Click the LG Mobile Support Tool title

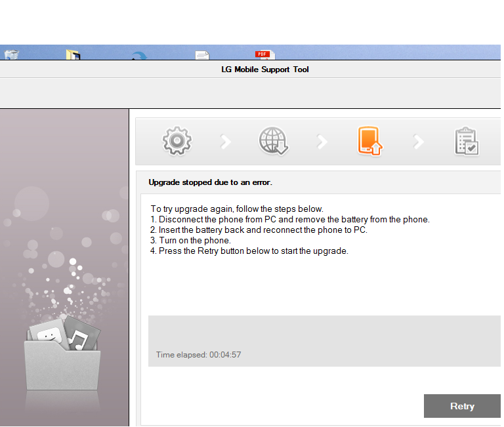(x=265, y=70)
